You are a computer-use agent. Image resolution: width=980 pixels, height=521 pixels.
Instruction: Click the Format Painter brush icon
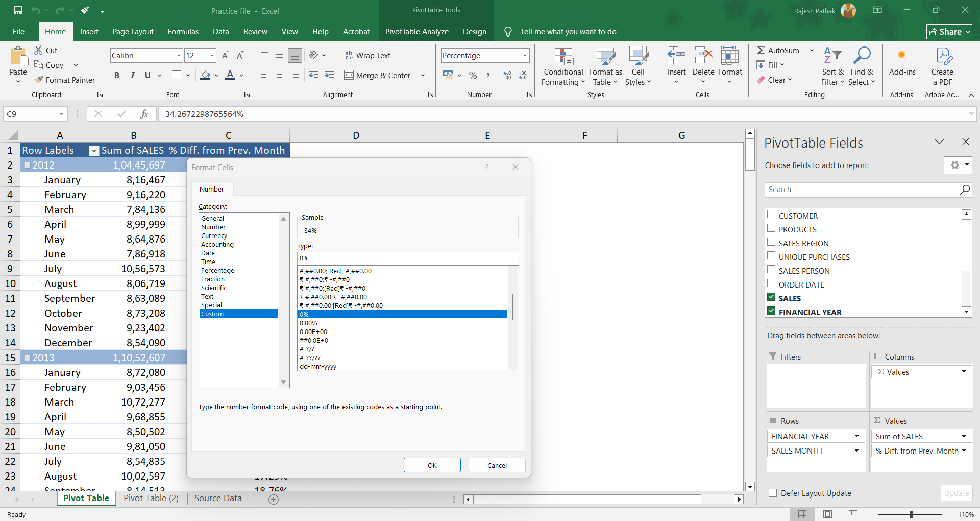point(39,80)
